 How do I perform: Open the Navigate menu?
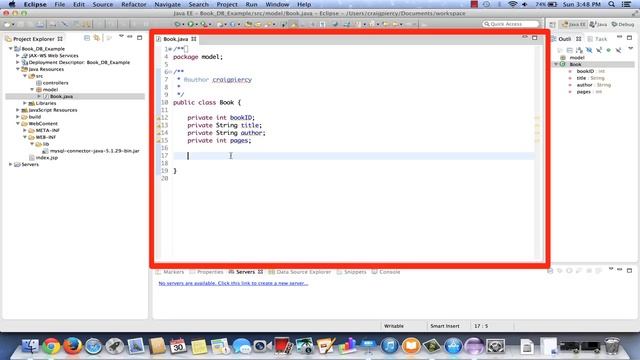coord(167,4)
